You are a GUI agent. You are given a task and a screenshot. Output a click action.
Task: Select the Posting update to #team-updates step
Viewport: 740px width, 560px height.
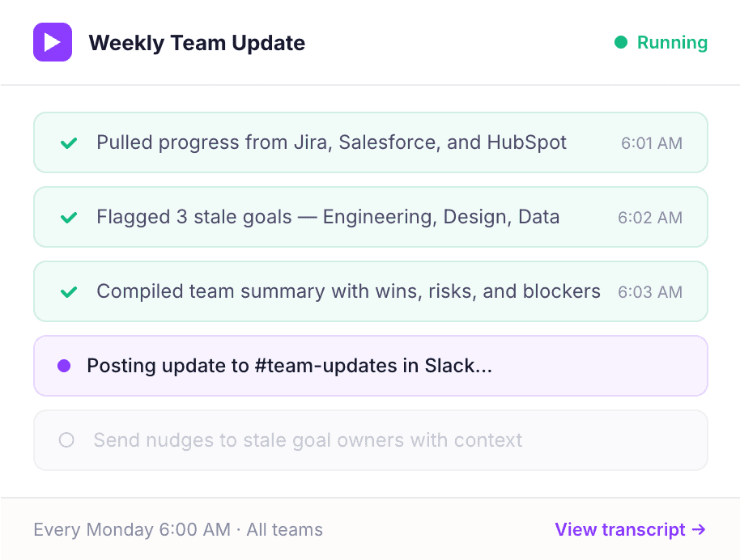point(289,367)
